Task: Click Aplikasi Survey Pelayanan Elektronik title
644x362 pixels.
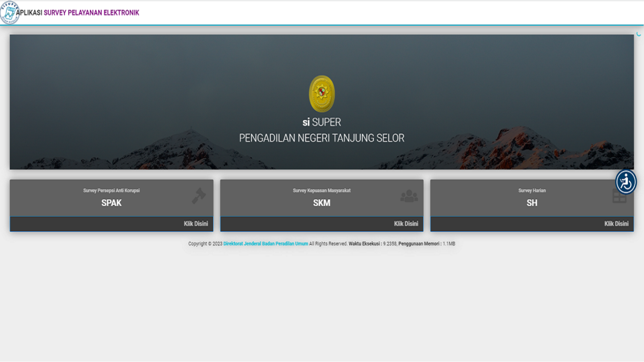Action: (78, 13)
